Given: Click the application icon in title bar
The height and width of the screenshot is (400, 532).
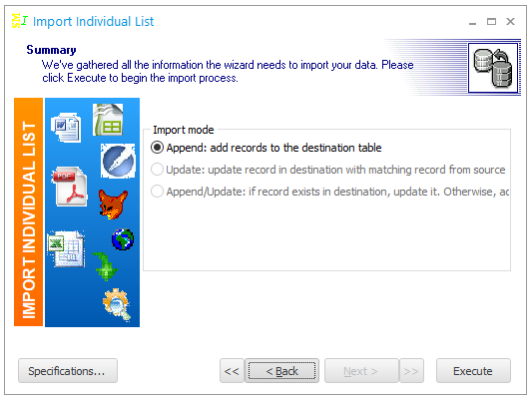Looking at the screenshot, I should click(x=20, y=21).
